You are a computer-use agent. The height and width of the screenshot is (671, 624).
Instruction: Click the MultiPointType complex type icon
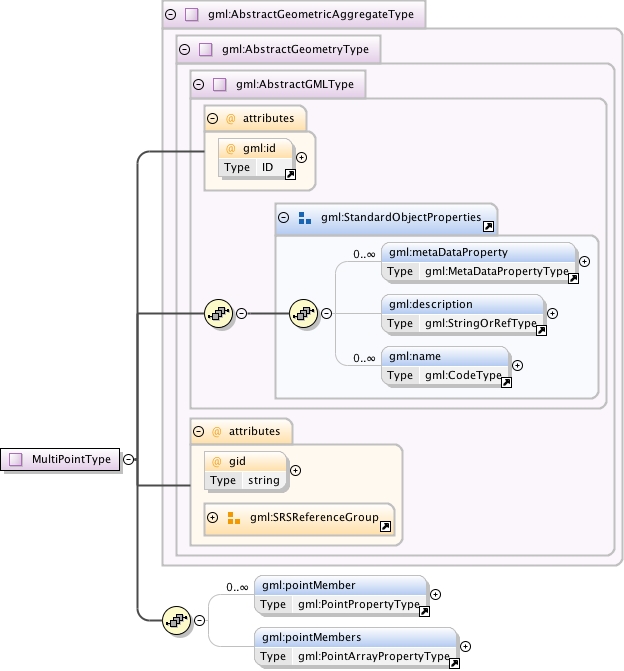click(x=16, y=460)
